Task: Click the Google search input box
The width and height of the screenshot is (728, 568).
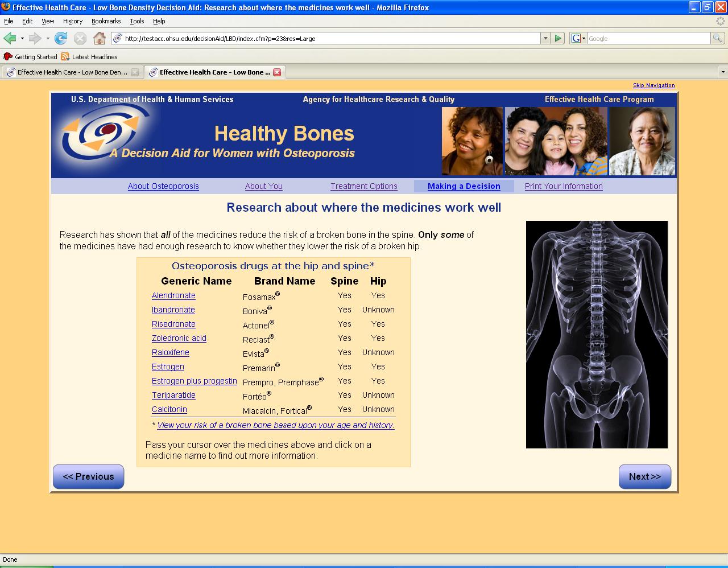Action: click(648, 38)
